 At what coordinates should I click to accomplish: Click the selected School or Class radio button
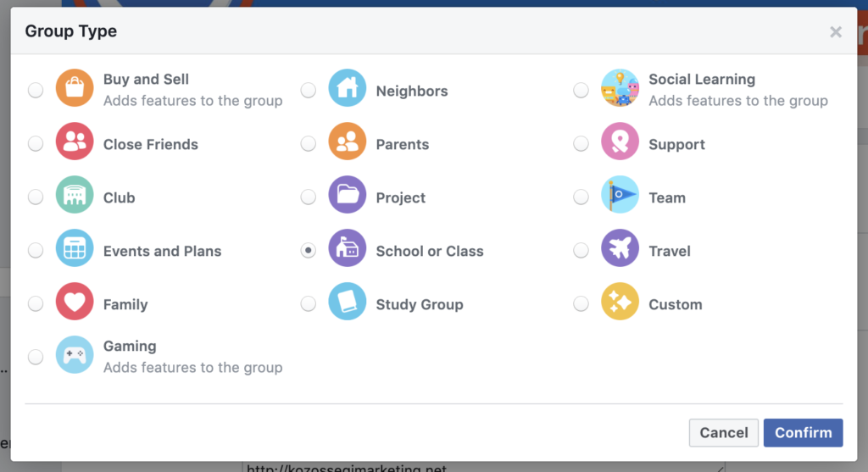[x=309, y=250]
